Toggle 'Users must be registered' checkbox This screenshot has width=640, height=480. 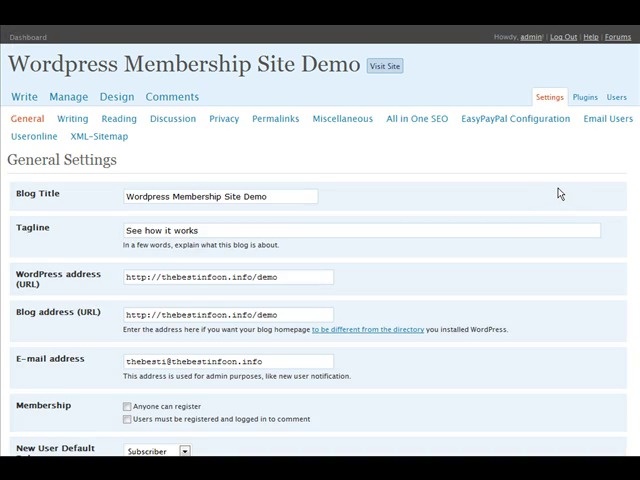point(127,419)
